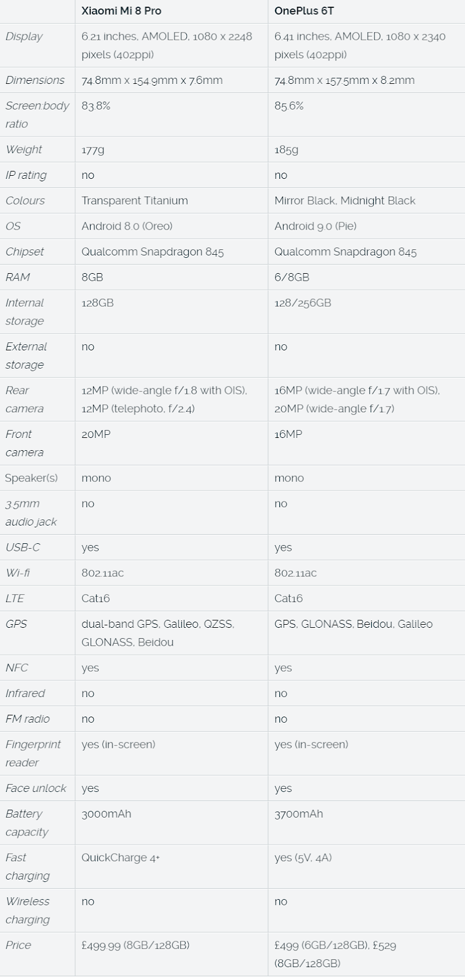
Task: Click the £499.99 (8GB/128GB) price cell
Action: point(135,946)
